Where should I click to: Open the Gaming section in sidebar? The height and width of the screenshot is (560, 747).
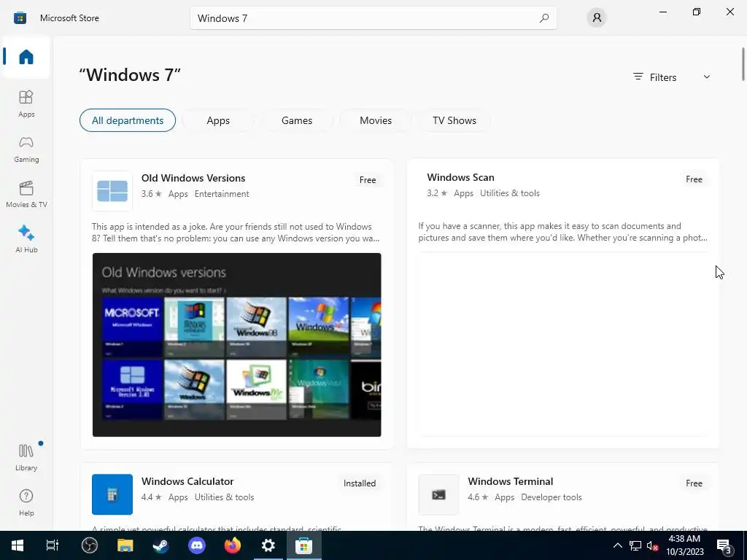[x=26, y=149]
